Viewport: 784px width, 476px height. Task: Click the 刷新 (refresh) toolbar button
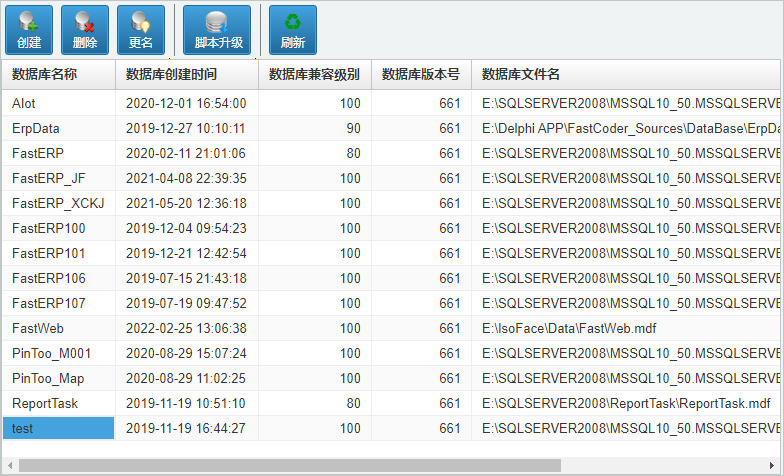coord(293,30)
